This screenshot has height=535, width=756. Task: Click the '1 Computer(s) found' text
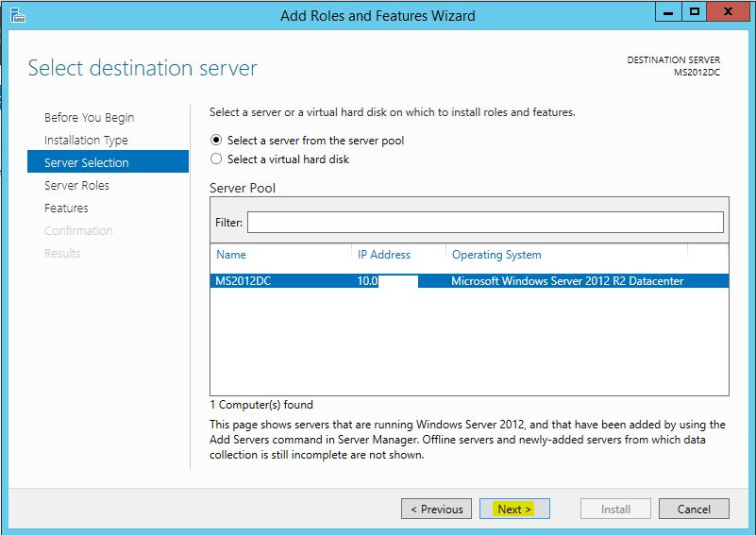click(x=261, y=405)
